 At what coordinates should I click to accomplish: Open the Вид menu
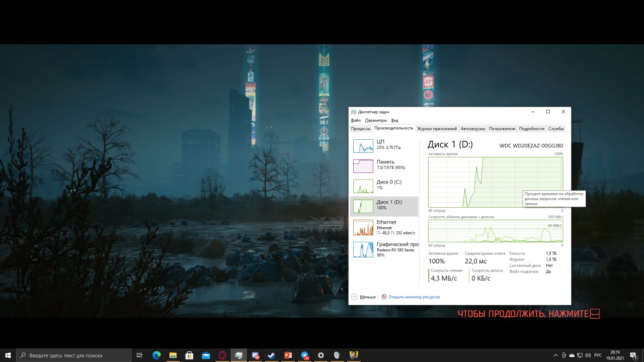[x=395, y=120]
